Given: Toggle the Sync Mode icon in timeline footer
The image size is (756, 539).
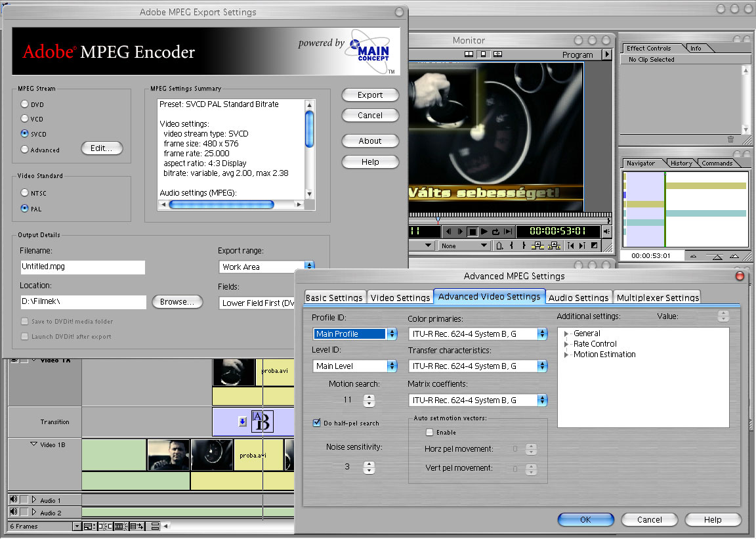Looking at the screenshot, I should click(156, 526).
